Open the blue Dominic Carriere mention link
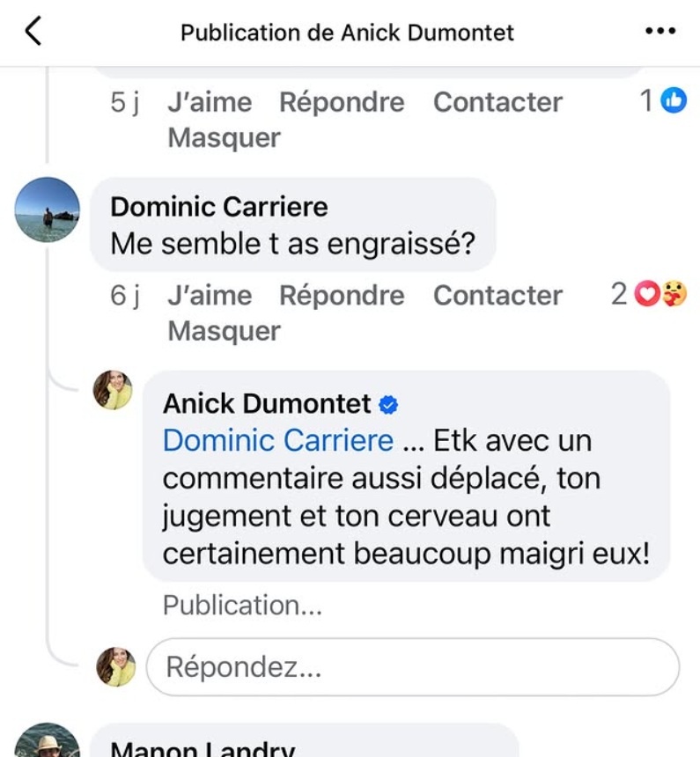This screenshot has width=700, height=757. (x=278, y=440)
